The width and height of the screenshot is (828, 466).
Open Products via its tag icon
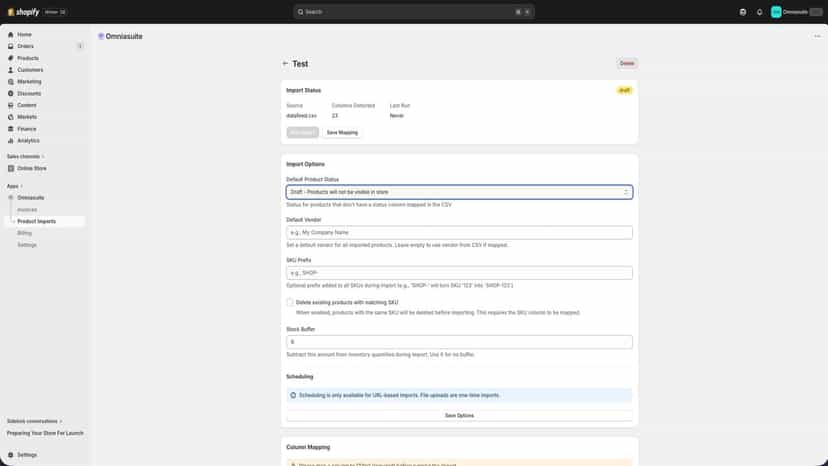tap(11, 58)
